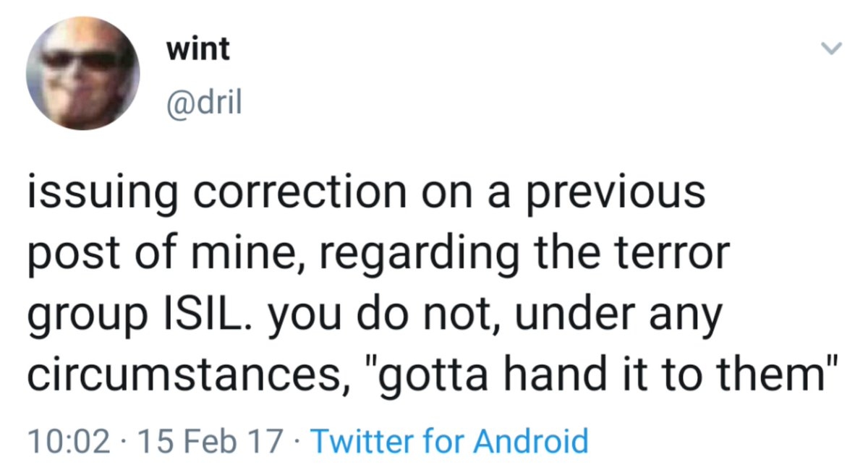
Task: Click the wint profile avatar
Action: 82,73
